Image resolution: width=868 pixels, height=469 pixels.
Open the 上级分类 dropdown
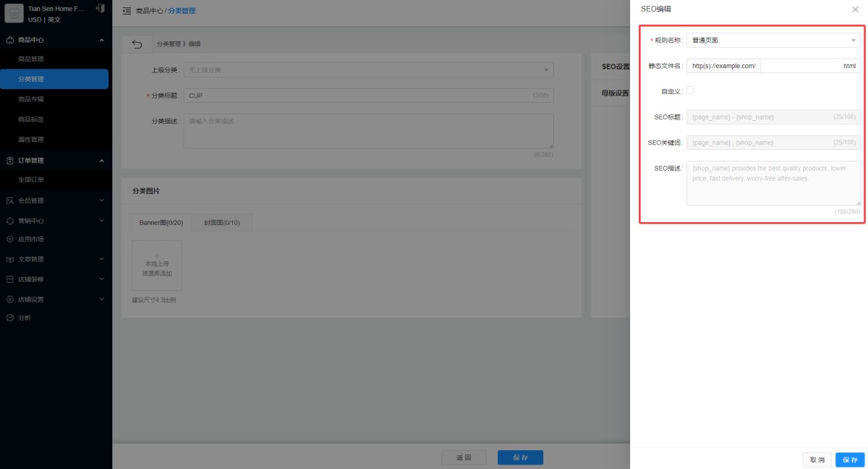(368, 70)
